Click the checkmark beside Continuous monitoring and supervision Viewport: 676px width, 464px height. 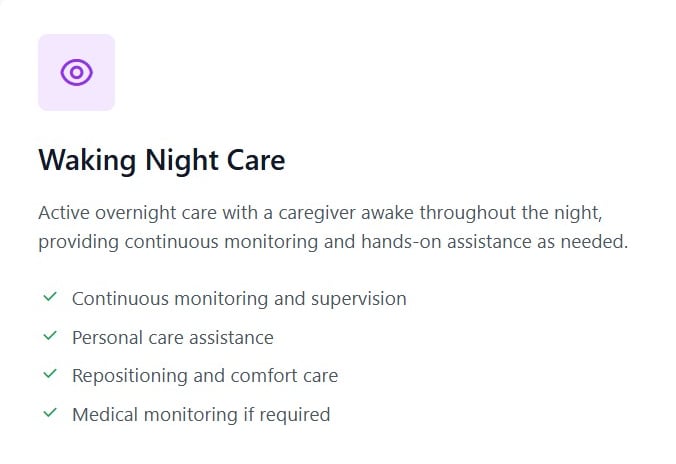click(49, 297)
